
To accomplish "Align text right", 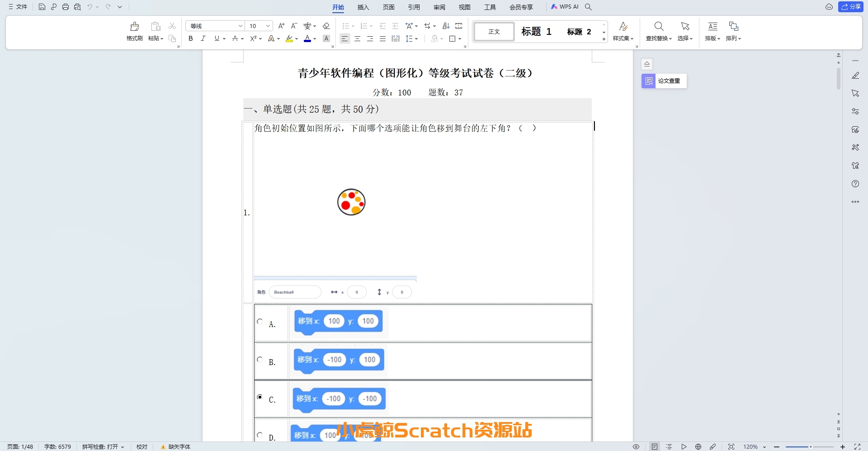I will [370, 38].
